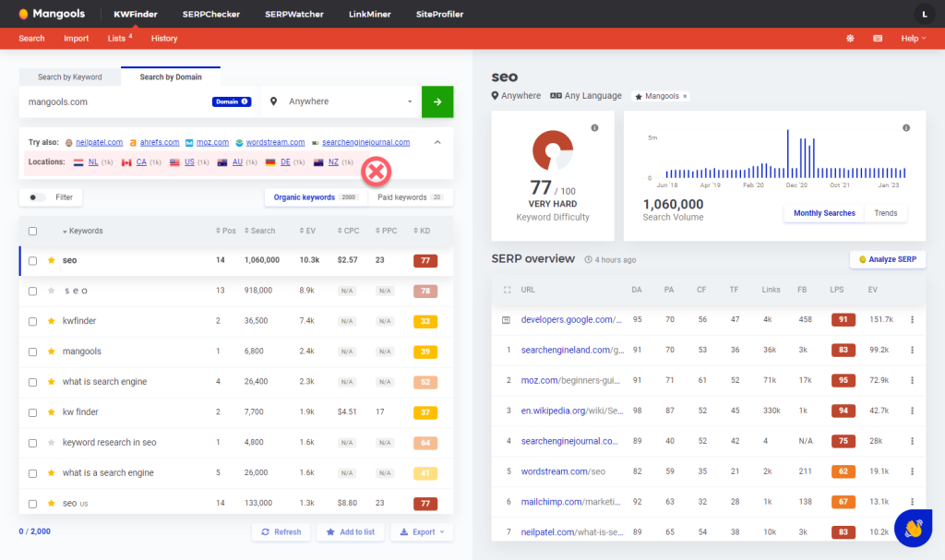Switch to the Search by Keyword tab
The image size is (945, 560).
click(x=70, y=77)
